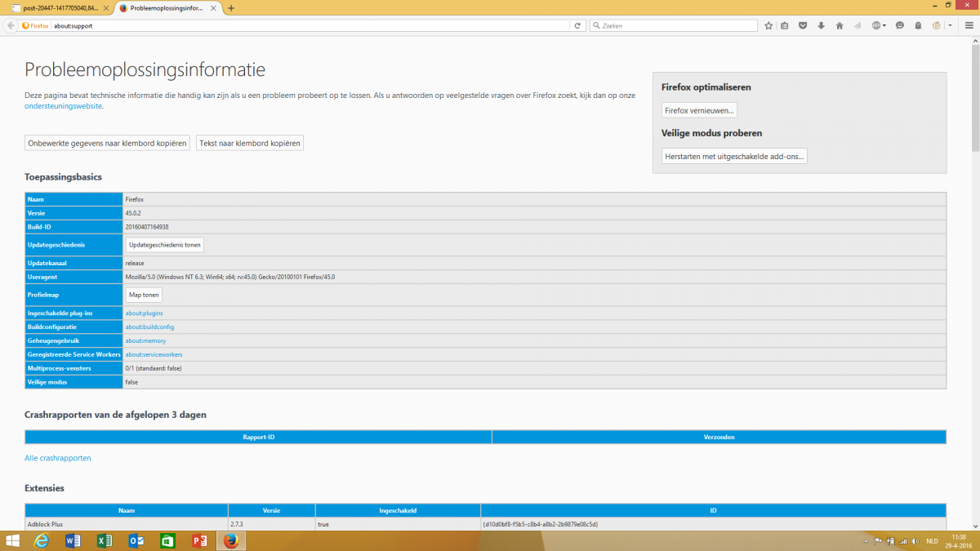Click the version value 45.0.2

[x=135, y=213]
